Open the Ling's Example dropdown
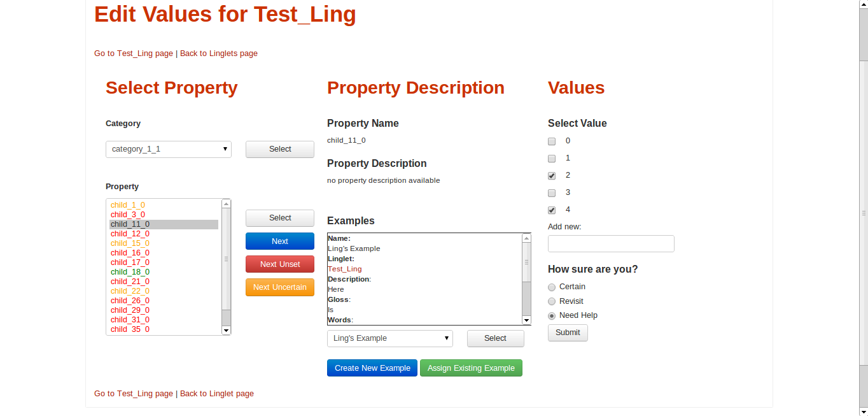868x416 pixels. [x=389, y=338]
